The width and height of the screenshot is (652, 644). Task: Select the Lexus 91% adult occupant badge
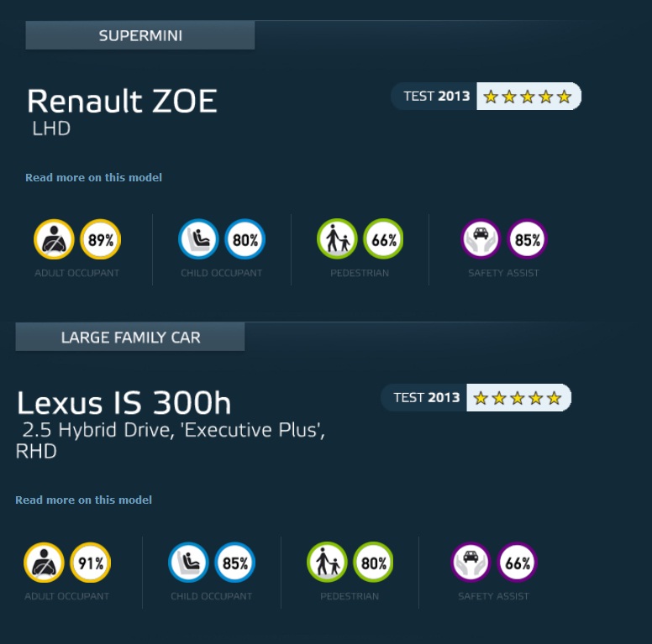pyautogui.click(x=90, y=563)
